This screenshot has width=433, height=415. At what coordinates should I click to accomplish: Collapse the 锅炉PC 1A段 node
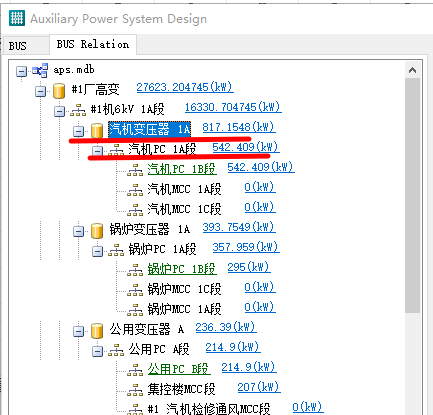pos(97,251)
